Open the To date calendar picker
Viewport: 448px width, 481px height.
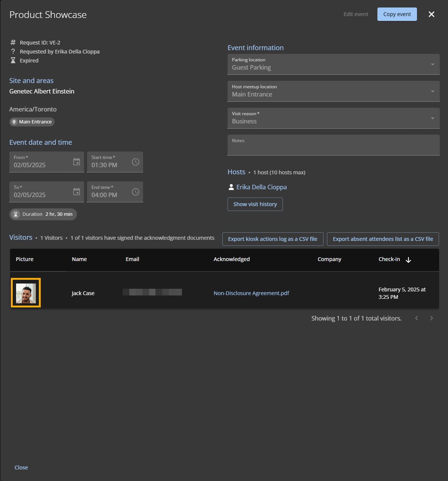[x=77, y=192]
